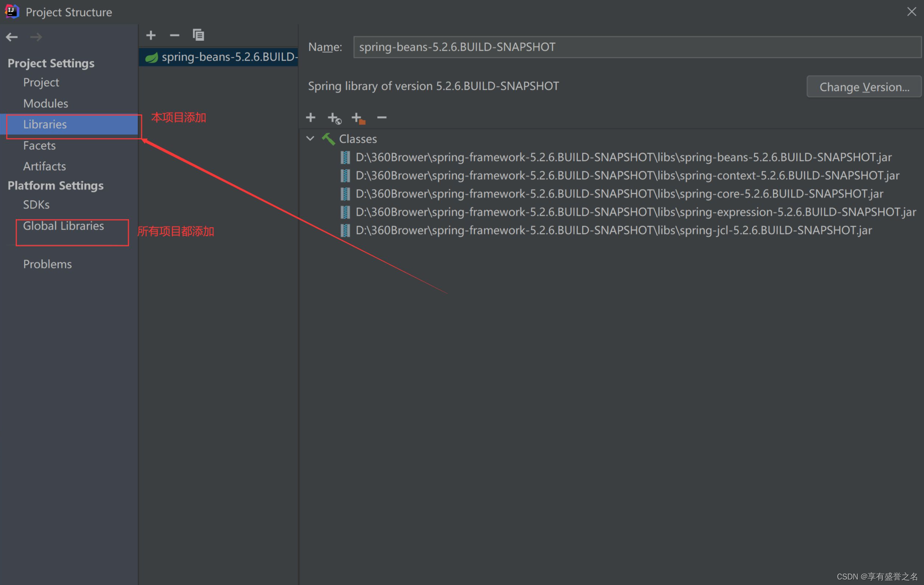Click the forward navigation arrow
This screenshot has height=585, width=924.
click(x=36, y=37)
